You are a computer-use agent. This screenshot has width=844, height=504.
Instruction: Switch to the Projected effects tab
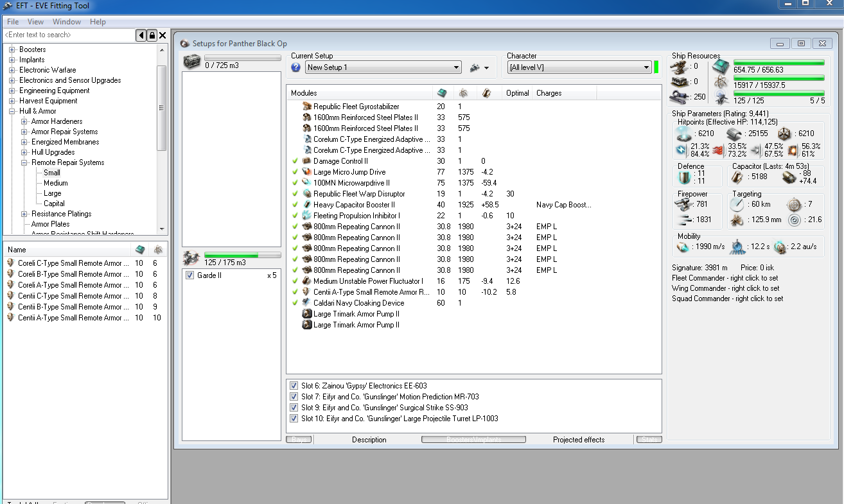[x=579, y=440]
